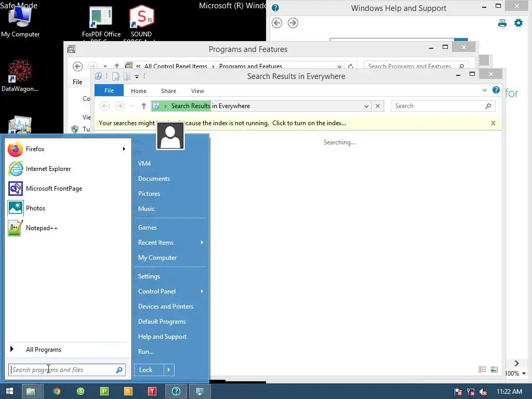Open the Share ribbon tab
Screen dimensions: 532x399
[x=169, y=91]
